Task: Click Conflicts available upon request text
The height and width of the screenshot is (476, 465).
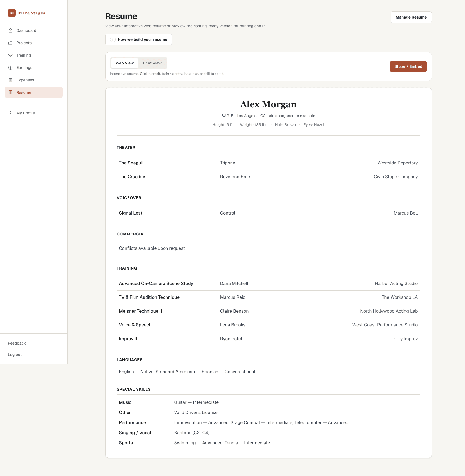Action: click(x=152, y=248)
